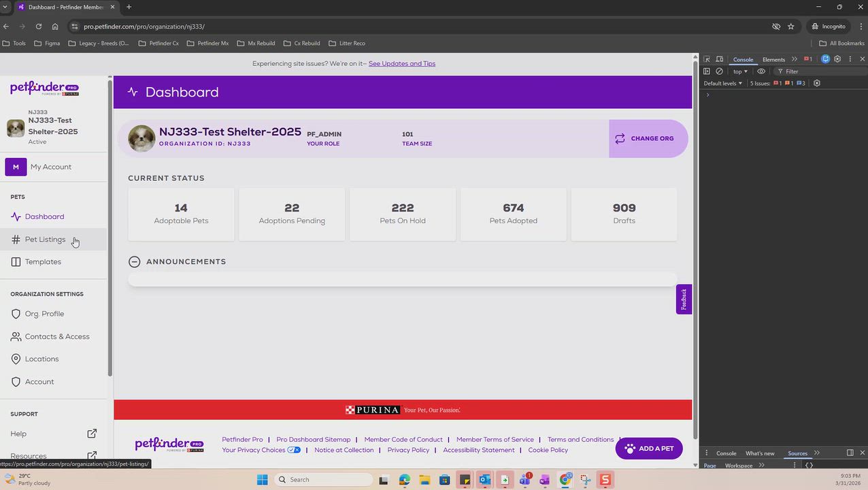This screenshot has width=868, height=490.
Task: Collapse the Announcements section
Action: click(134, 261)
